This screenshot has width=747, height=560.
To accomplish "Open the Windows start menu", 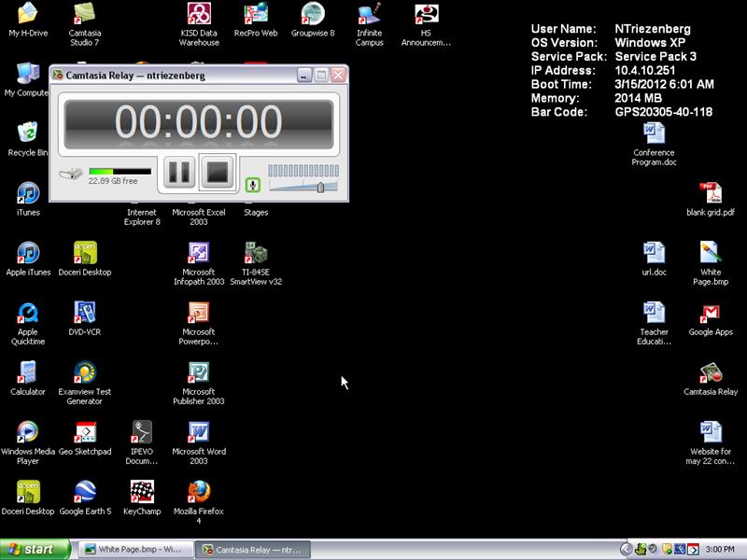I will click(35, 550).
